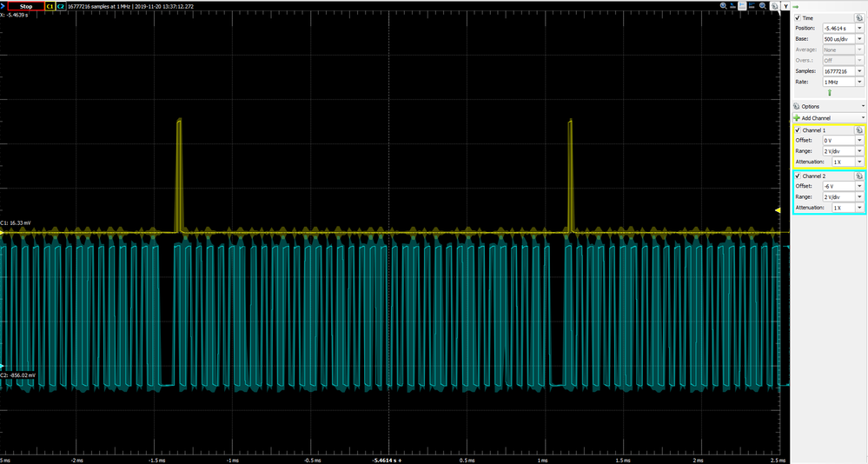Click the highlighted quick-measure icon in plot toolbar

coord(742,5)
